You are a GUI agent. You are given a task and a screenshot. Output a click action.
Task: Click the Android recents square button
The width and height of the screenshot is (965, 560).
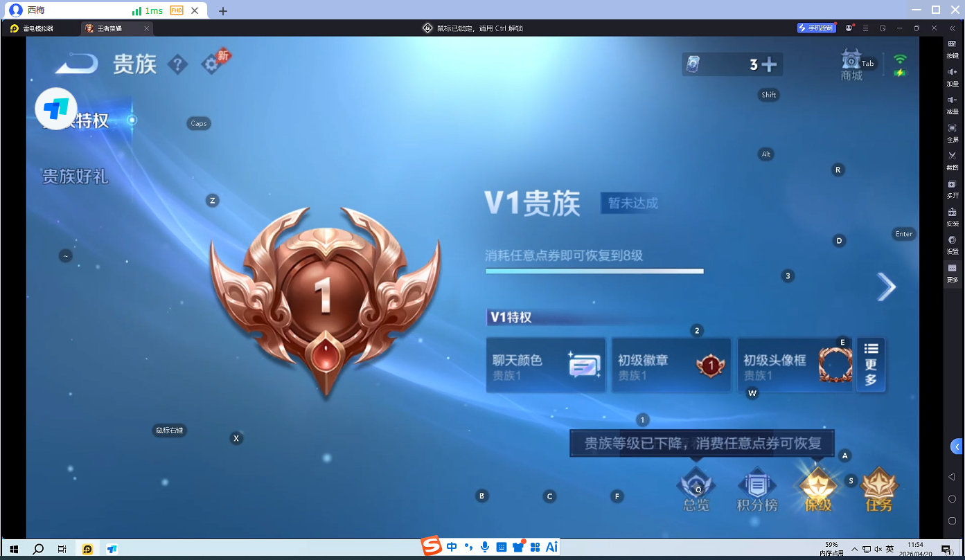pyautogui.click(x=952, y=521)
